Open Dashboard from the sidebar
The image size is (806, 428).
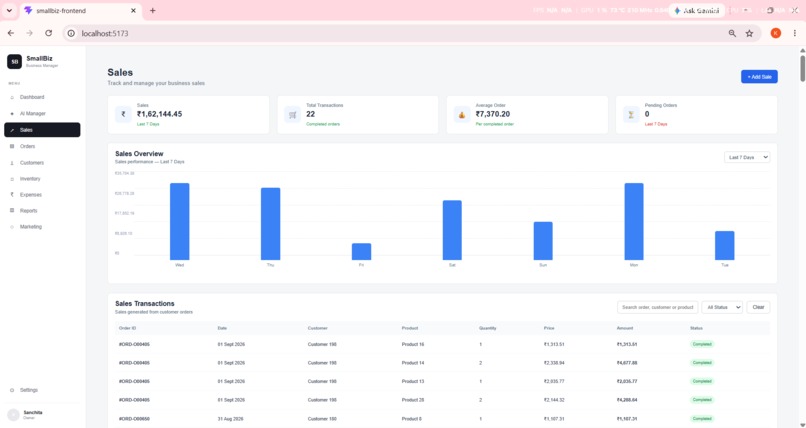pos(32,97)
